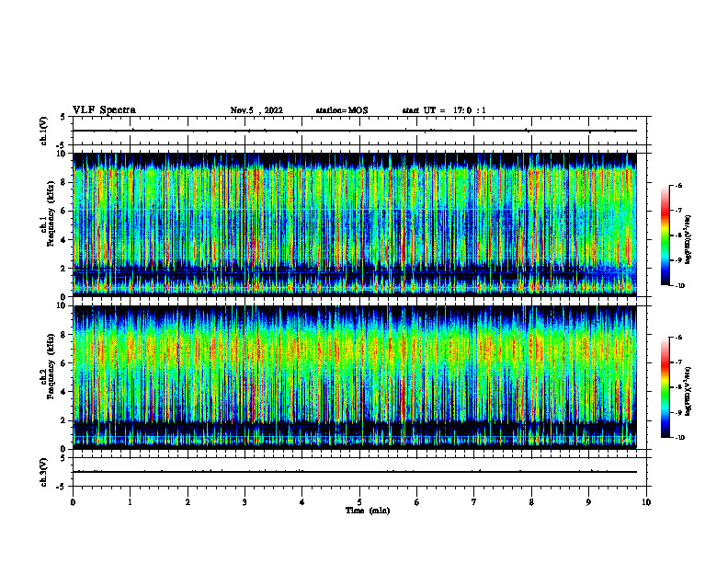Click the 'ch.1(V)' axis label
The image size is (728, 563).
[x=43, y=131]
